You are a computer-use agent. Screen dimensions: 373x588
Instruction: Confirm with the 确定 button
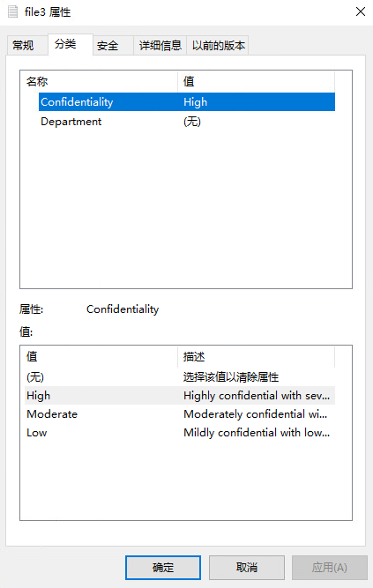163,568
